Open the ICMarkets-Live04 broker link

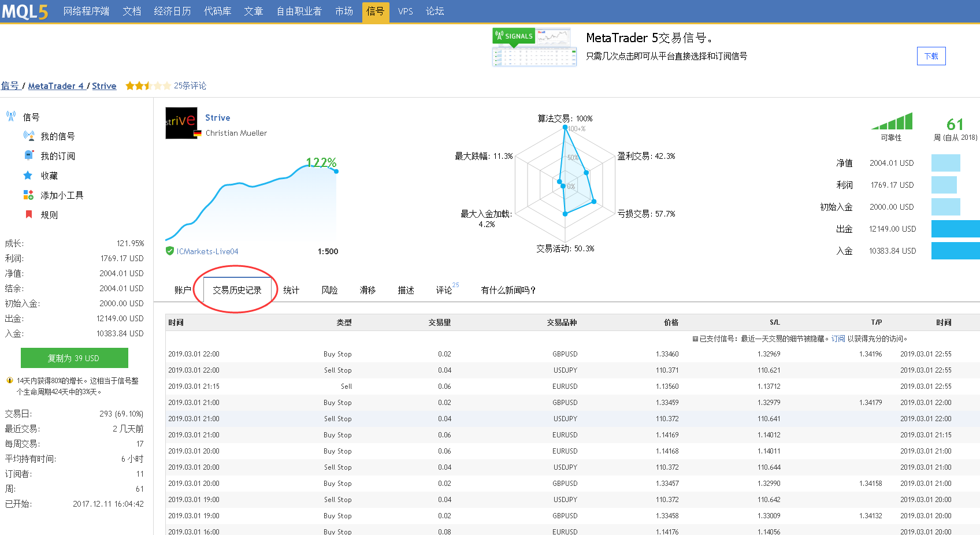(207, 251)
